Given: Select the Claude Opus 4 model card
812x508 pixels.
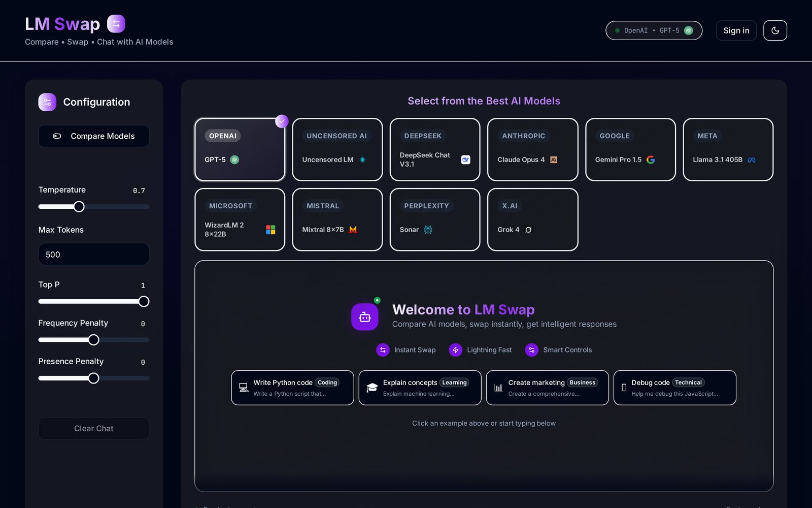Looking at the screenshot, I should [532, 149].
